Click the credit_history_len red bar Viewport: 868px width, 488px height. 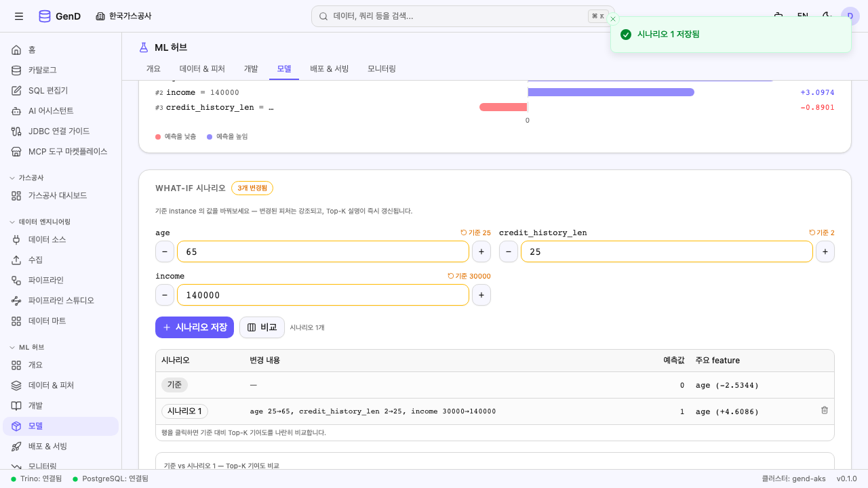503,107
